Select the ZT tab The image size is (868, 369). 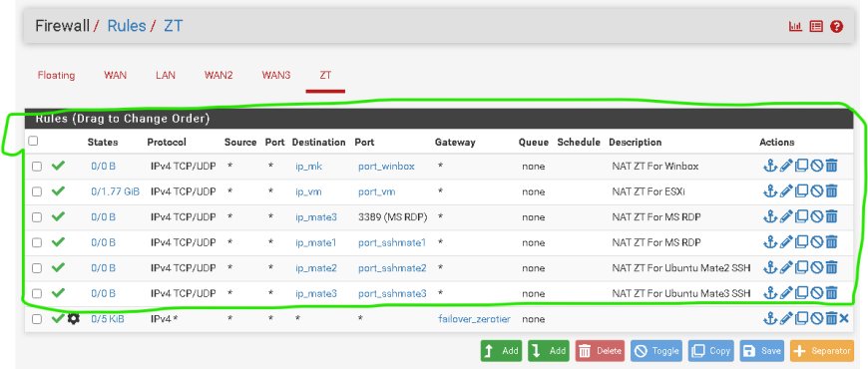coord(325,75)
